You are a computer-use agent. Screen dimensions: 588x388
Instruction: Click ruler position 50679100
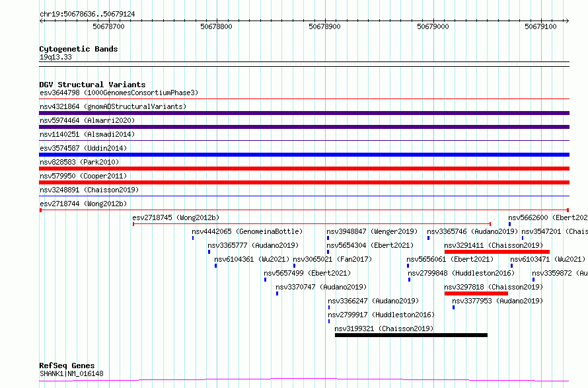(x=540, y=26)
